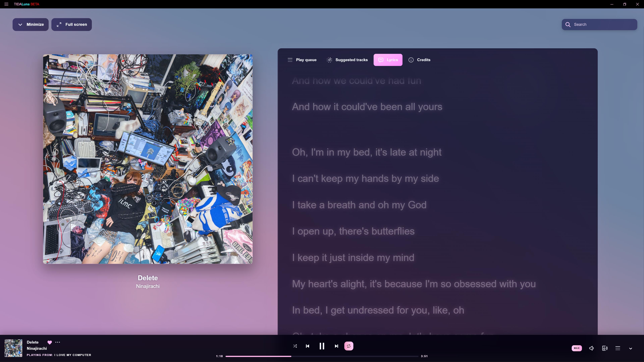The width and height of the screenshot is (644, 362).
Task: Collapse now playing view with bottom chevron
Action: [x=631, y=349]
